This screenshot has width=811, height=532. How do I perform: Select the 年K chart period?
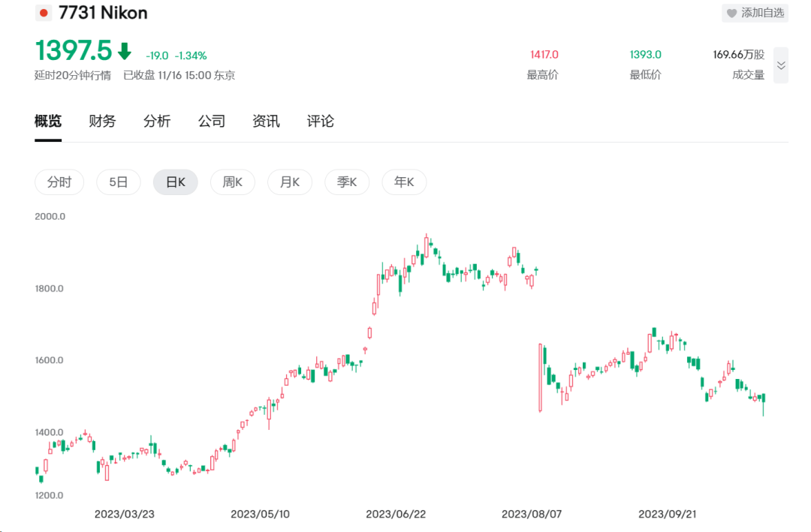pyautogui.click(x=404, y=182)
